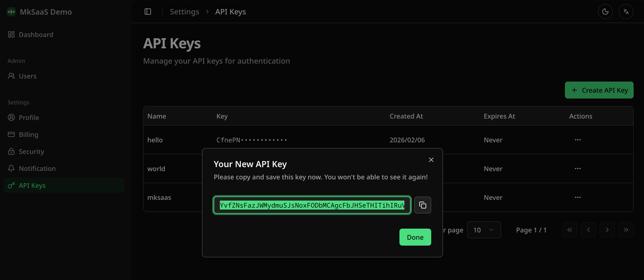Screen dimensions: 644x280
Task: Toggle the sidebar panel icon
Action: coord(148,12)
